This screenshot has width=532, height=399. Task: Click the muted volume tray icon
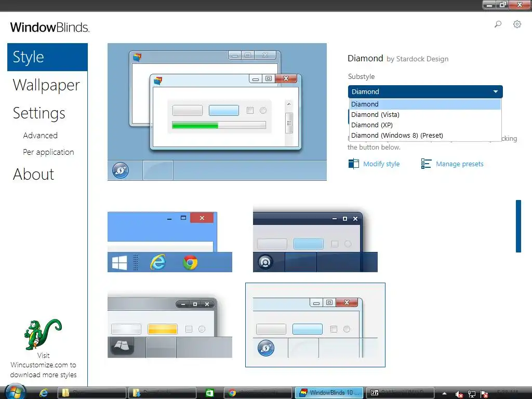pyautogui.click(x=459, y=394)
